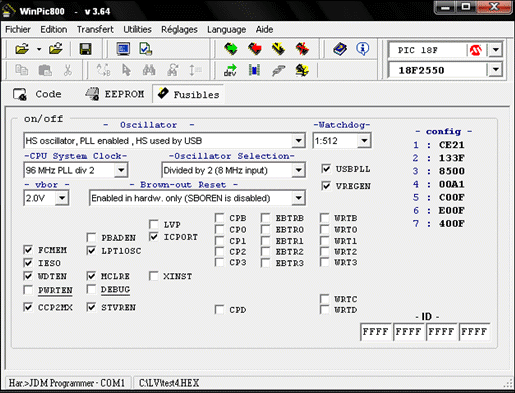
Task: Expand the recent files arrow beside open icon
Action: [x=39, y=49]
